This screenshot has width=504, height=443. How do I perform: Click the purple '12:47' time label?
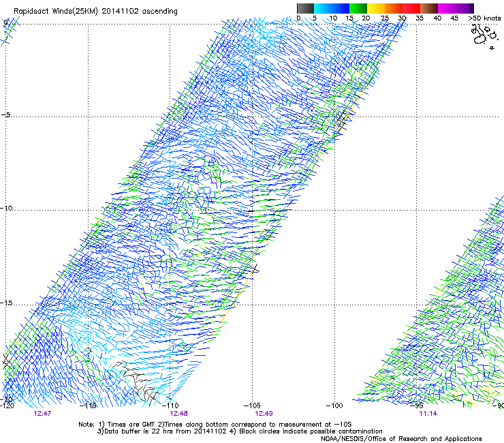(42, 414)
